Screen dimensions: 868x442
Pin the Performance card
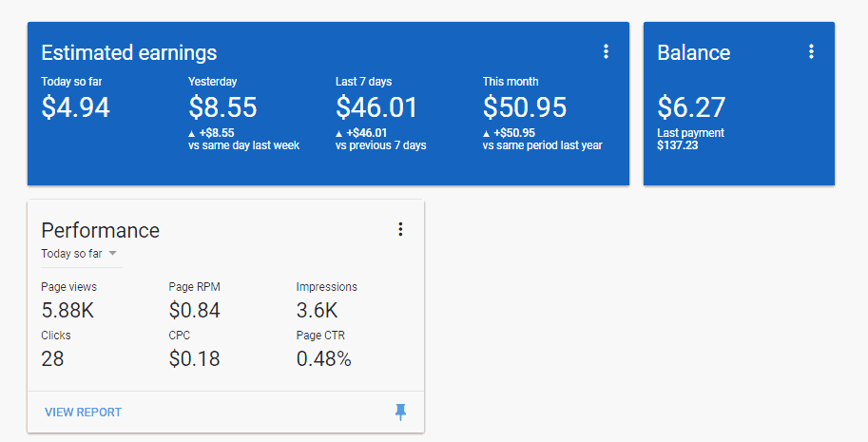tap(400, 412)
